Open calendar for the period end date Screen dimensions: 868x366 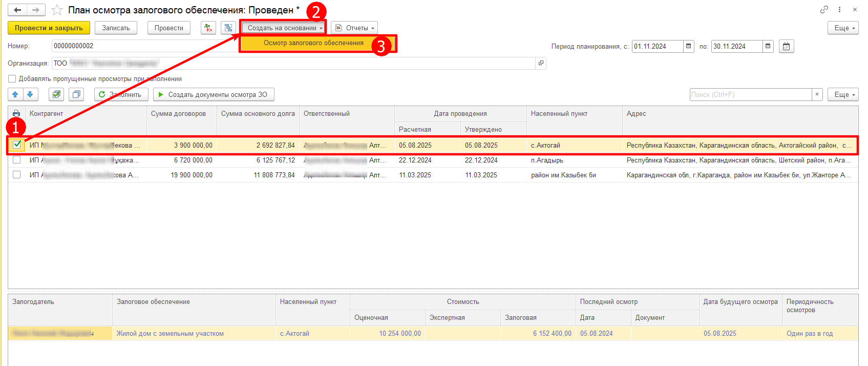click(768, 46)
